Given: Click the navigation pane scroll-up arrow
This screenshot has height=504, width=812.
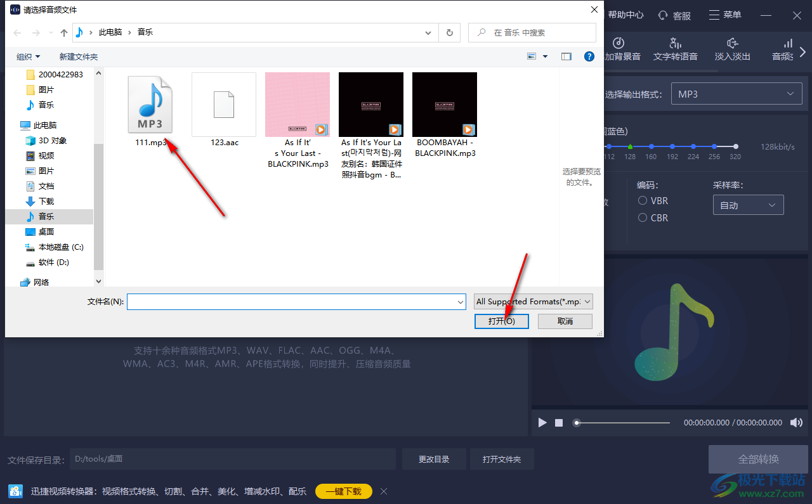Looking at the screenshot, I should (98, 74).
